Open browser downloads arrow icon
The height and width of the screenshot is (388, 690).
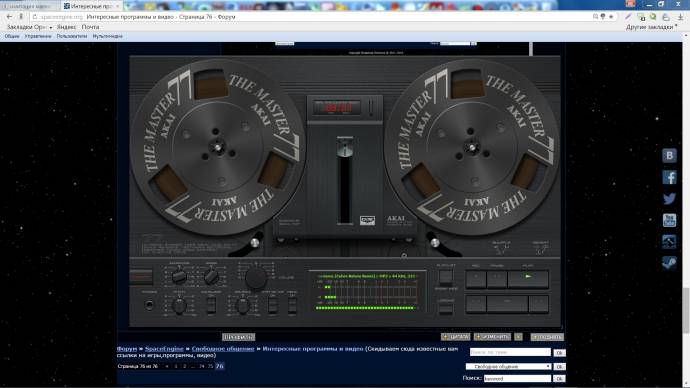tap(680, 17)
